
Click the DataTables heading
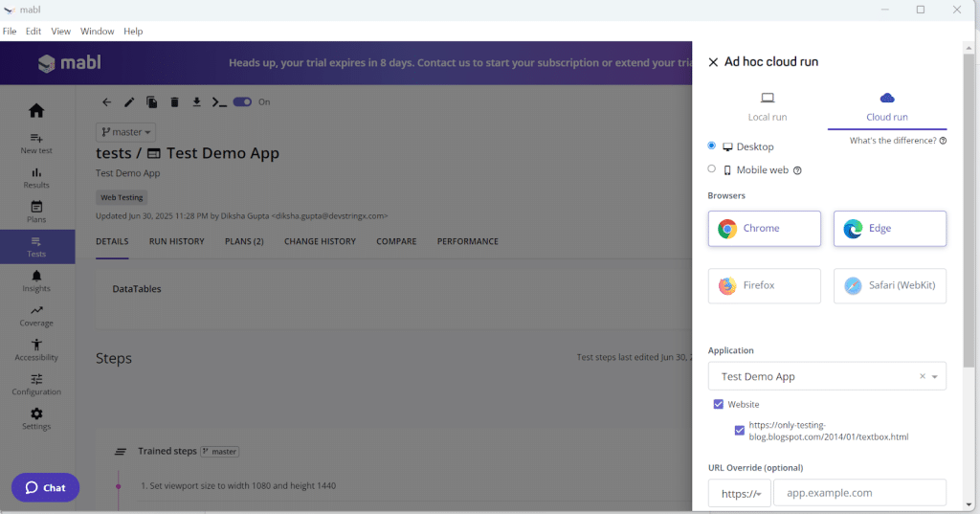point(137,289)
